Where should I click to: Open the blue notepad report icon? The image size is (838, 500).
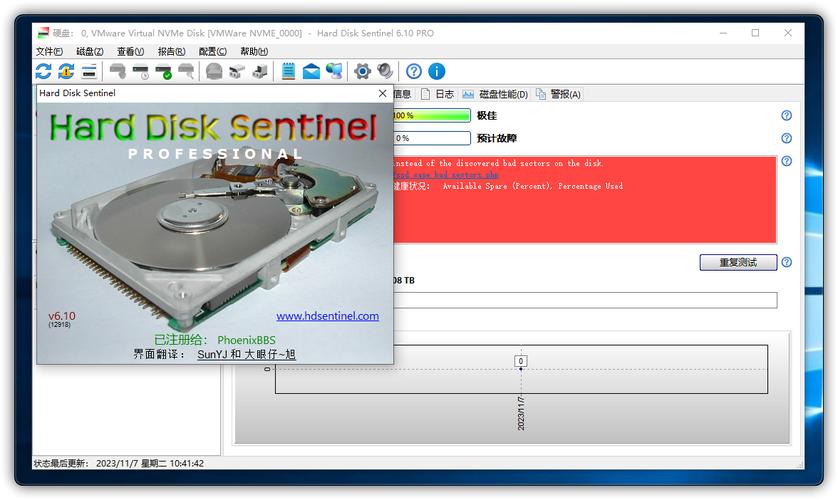288,71
